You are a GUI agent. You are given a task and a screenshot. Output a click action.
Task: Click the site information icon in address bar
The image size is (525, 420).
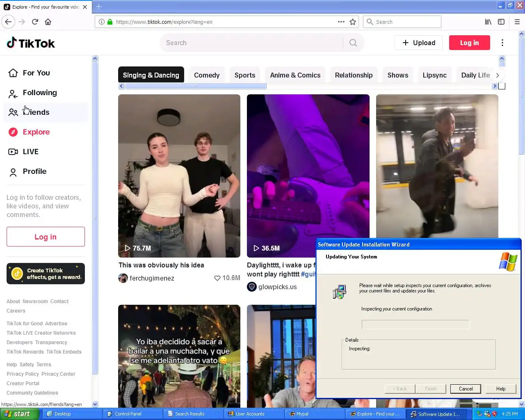point(102,22)
